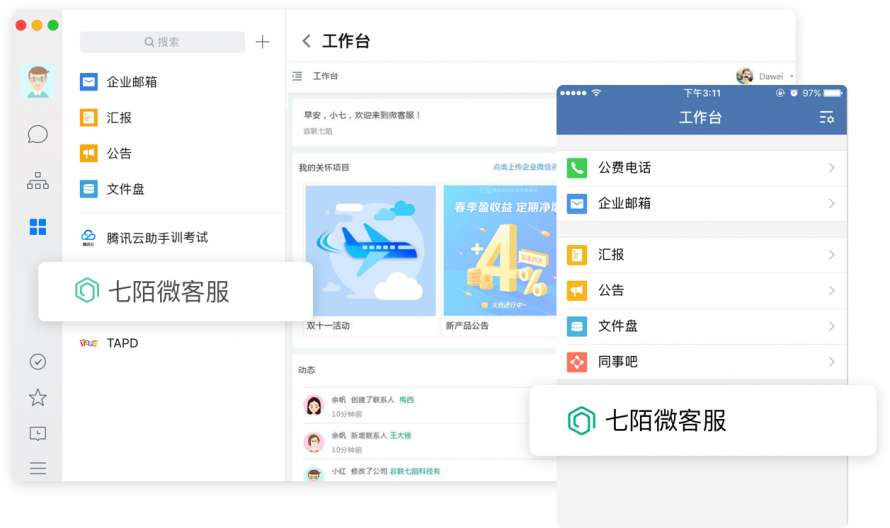
Task: Tap 七陌微客服 card on mobile
Action: pyautogui.click(x=703, y=420)
